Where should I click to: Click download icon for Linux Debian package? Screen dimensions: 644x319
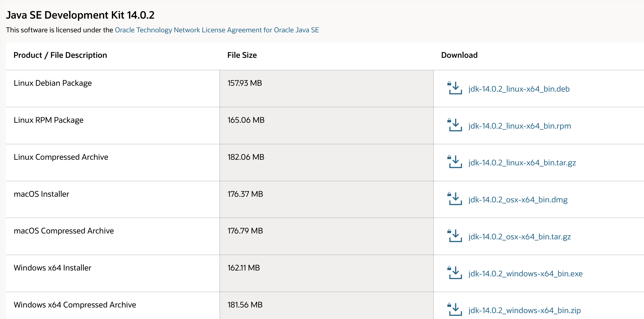point(455,88)
